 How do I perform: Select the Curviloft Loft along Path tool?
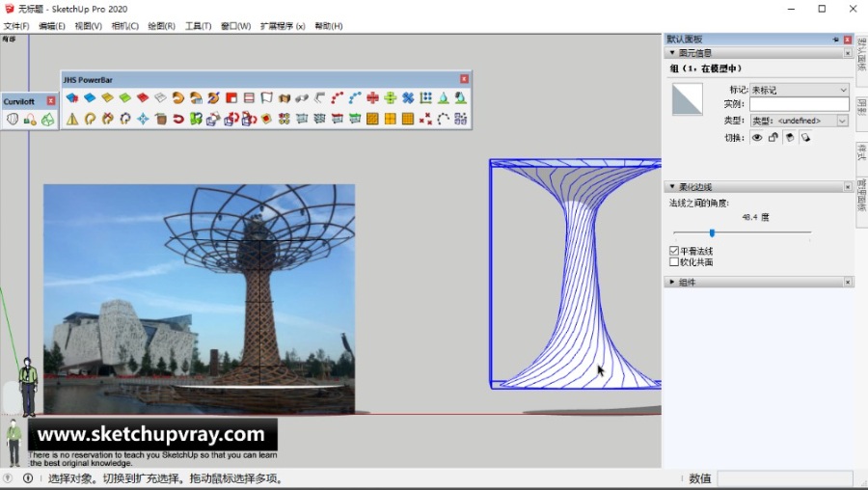tap(30, 119)
